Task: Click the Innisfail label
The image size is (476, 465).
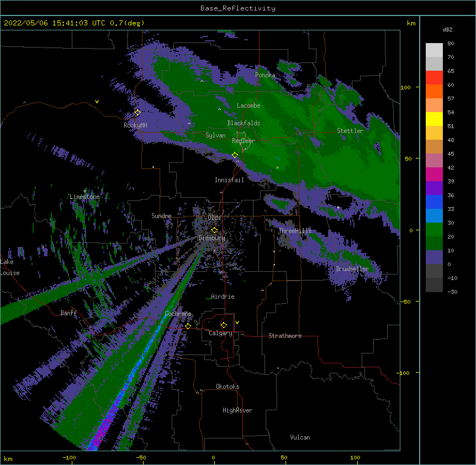Action: [x=229, y=180]
